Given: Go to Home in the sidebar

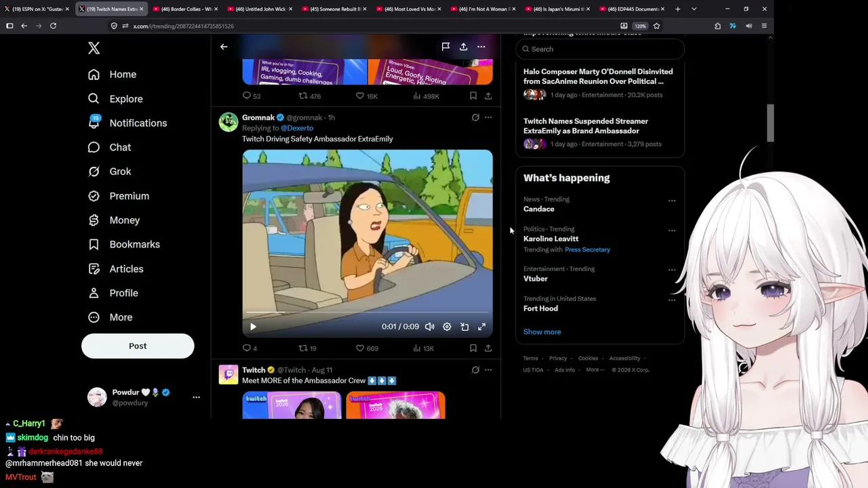Looking at the screenshot, I should (113, 75).
